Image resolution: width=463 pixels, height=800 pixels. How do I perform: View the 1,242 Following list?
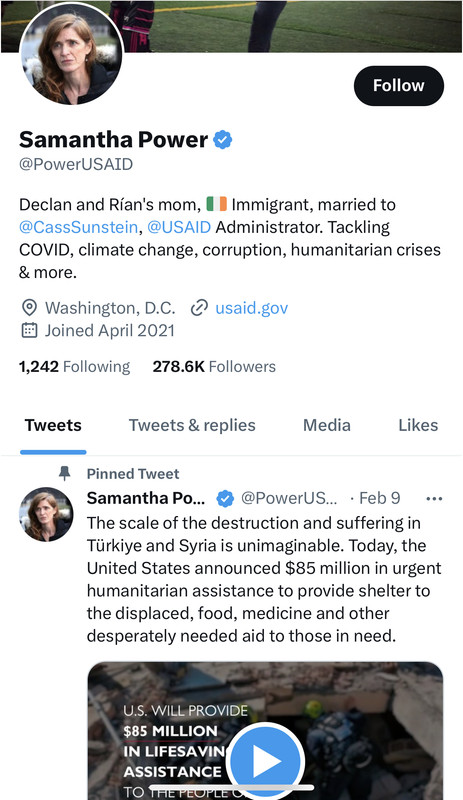click(75, 366)
